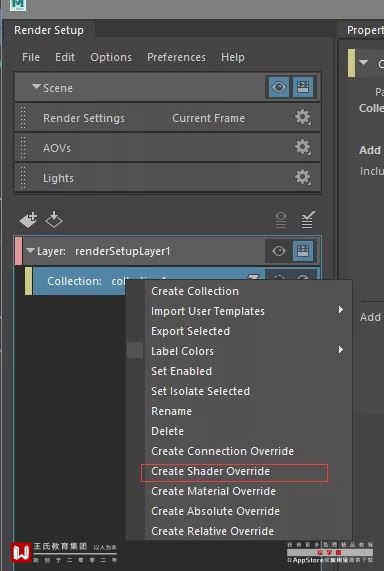This screenshot has height=571, width=384.
Task: Click the checklist icon above layers
Action: [307, 220]
